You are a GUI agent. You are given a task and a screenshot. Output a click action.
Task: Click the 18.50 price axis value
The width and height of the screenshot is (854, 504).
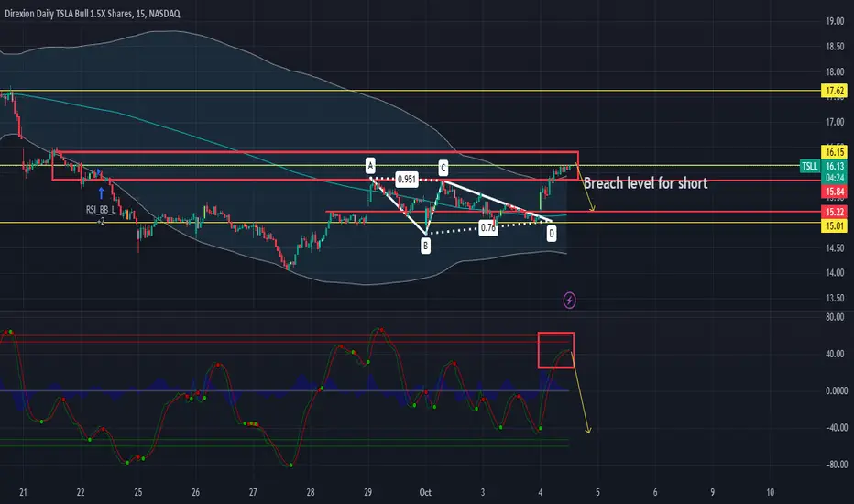coord(835,47)
